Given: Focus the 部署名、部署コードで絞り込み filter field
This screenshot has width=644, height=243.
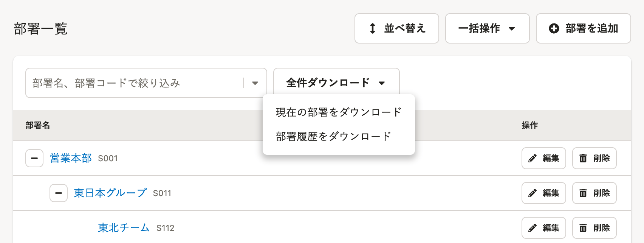Looking at the screenshot, I should point(134,83).
